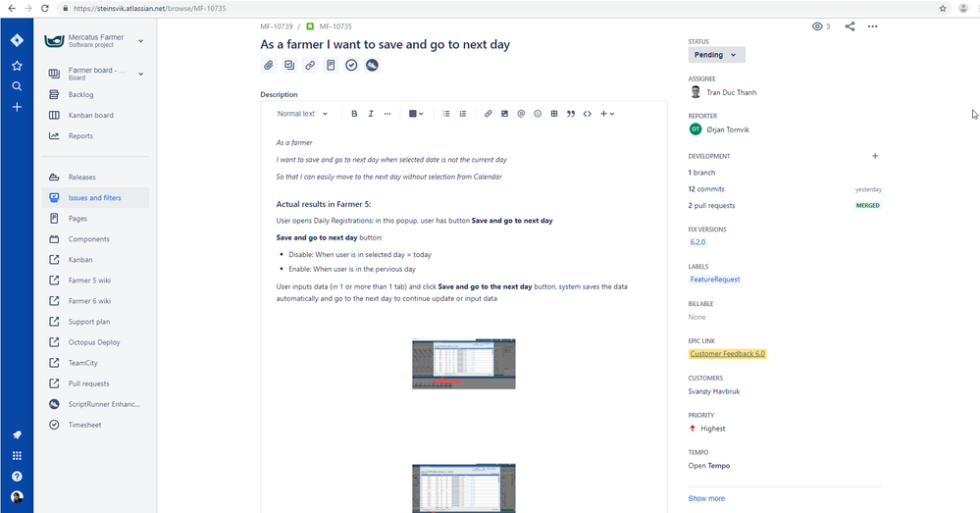Open Octopus Deploy link in sidebar
The height and width of the screenshot is (513, 980).
coord(95,342)
